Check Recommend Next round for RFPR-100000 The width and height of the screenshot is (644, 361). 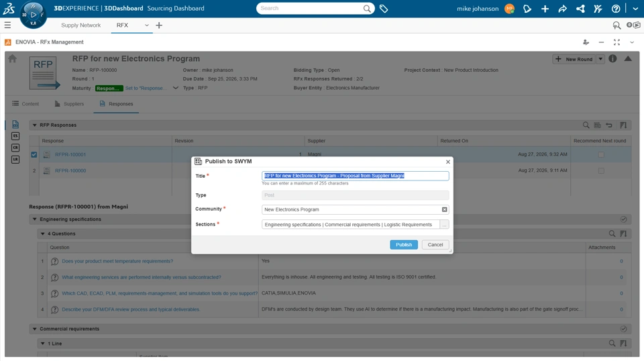(601, 170)
